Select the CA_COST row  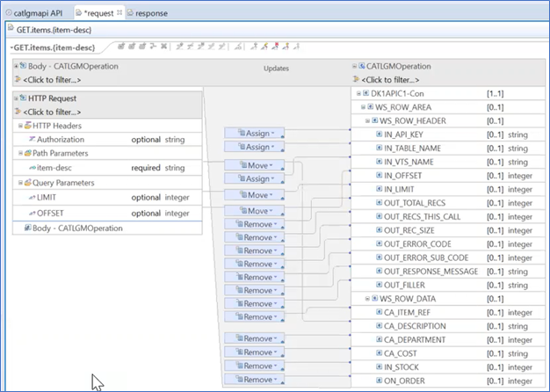[448, 353]
